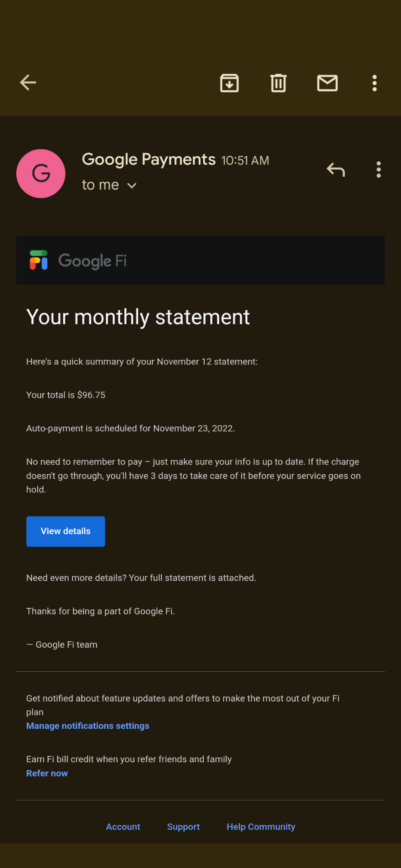Reply to Google Payments email
401x868 pixels.
(x=336, y=170)
